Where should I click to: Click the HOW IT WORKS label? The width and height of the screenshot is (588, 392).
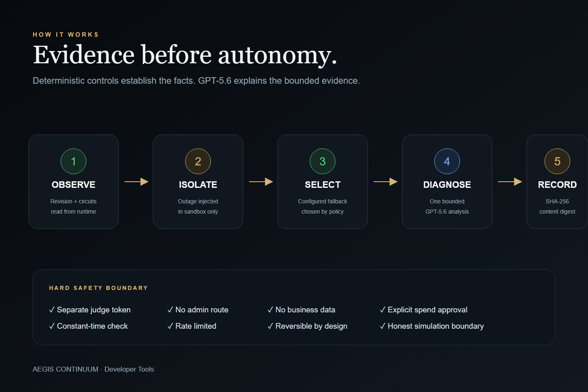pos(66,35)
